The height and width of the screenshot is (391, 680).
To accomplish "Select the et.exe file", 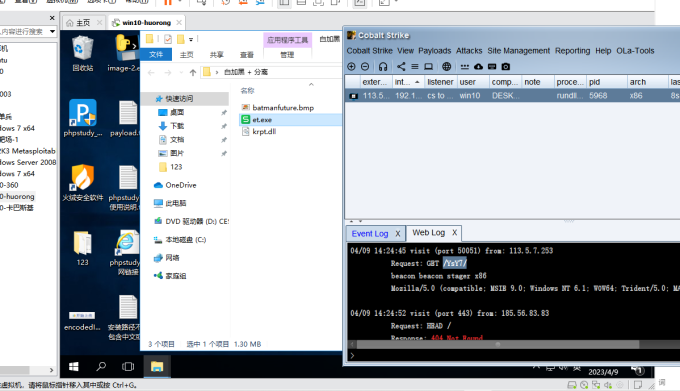I will (262, 120).
